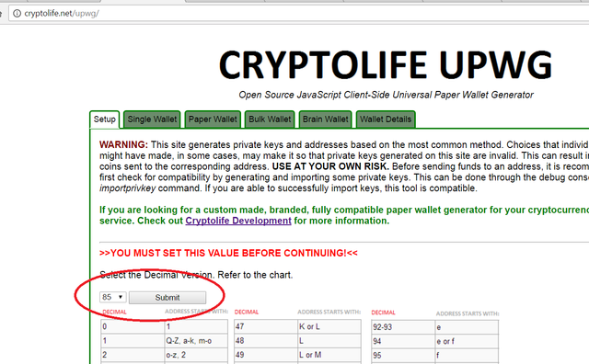This screenshot has height=364, width=589.
Task: Click the importprivkey command text
Action: pyautogui.click(x=128, y=188)
